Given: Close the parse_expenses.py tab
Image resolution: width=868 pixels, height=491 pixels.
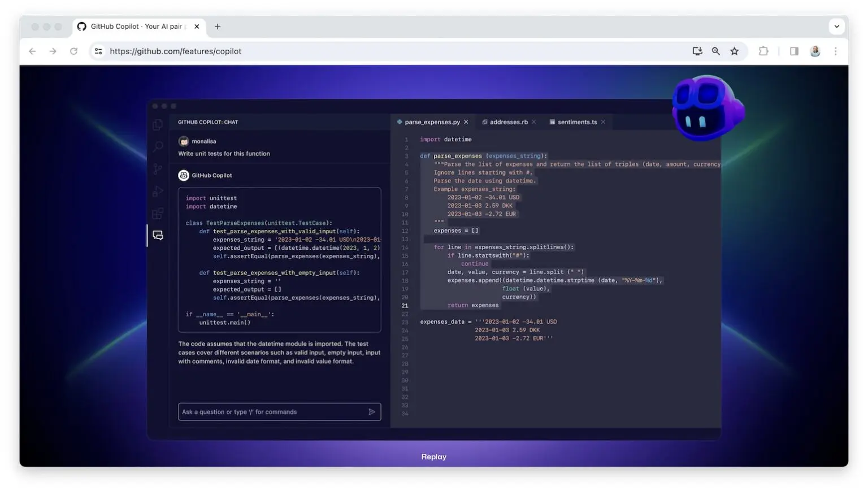Looking at the screenshot, I should tap(466, 121).
